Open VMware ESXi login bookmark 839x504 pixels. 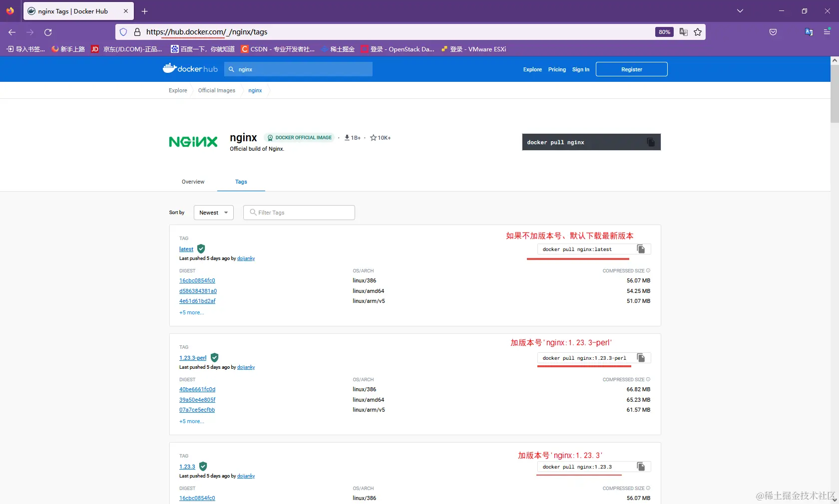click(473, 49)
